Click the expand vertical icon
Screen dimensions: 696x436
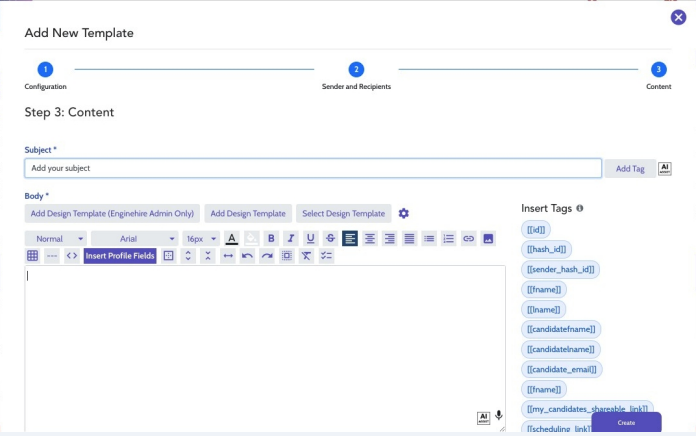coord(188,256)
